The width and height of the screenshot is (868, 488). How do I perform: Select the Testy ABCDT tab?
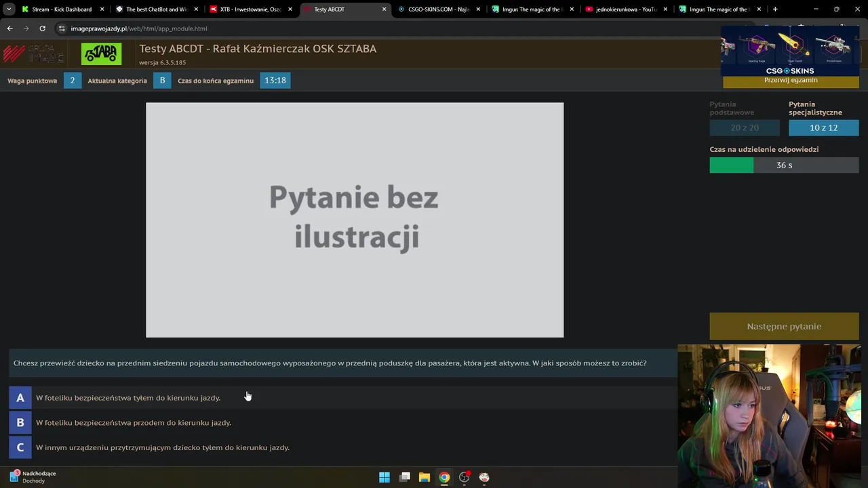344,9
